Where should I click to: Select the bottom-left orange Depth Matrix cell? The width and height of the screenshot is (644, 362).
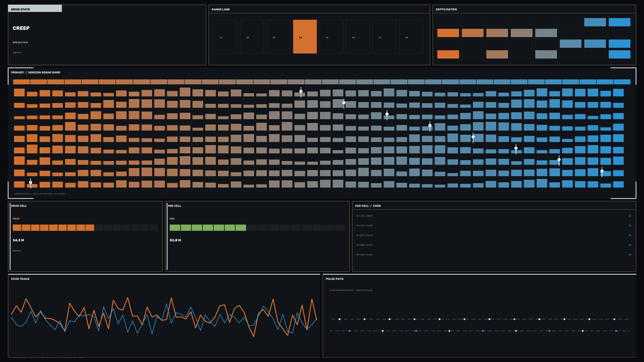coord(448,54)
